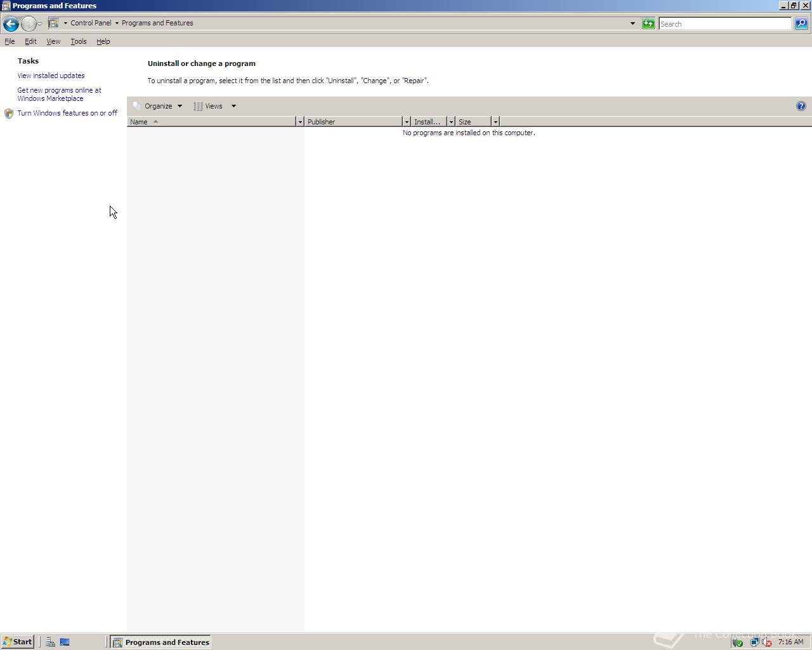Launch Server Manager from quick launch
Image resolution: width=812 pixels, height=650 pixels.
tap(50, 642)
